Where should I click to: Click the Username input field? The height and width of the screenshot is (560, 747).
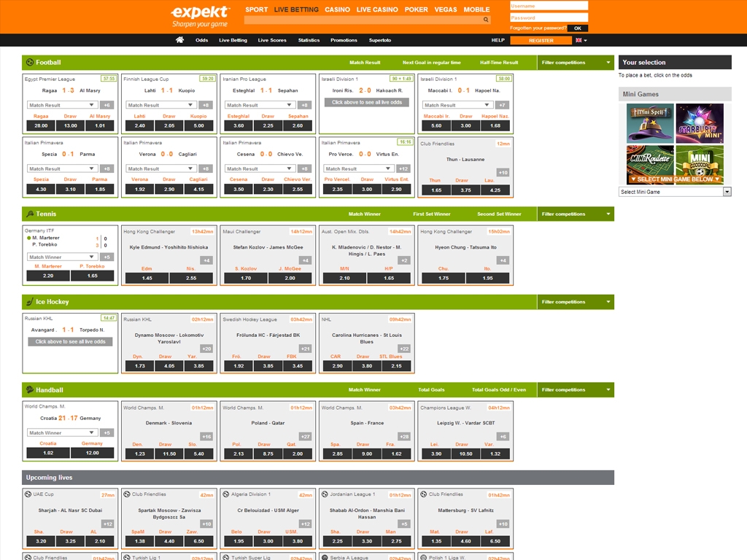[x=549, y=6]
